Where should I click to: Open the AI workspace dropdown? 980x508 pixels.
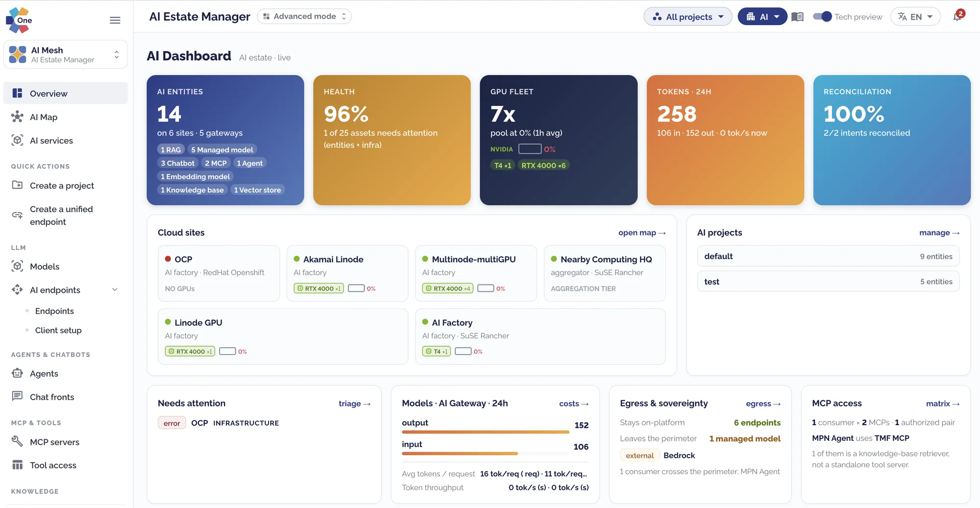(762, 17)
